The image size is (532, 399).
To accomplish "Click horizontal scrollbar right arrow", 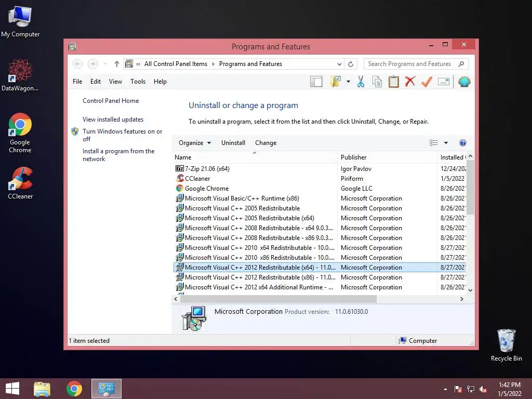I will pos(461,299).
